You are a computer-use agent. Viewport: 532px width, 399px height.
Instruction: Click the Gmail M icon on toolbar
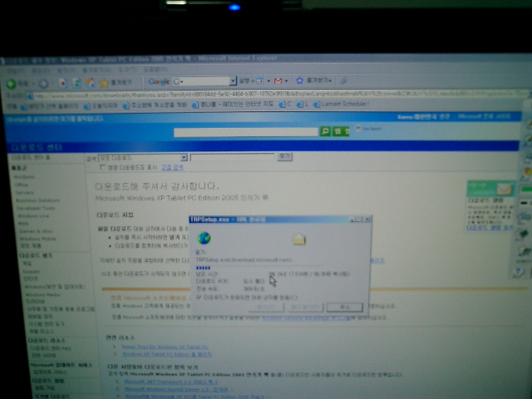(278, 81)
